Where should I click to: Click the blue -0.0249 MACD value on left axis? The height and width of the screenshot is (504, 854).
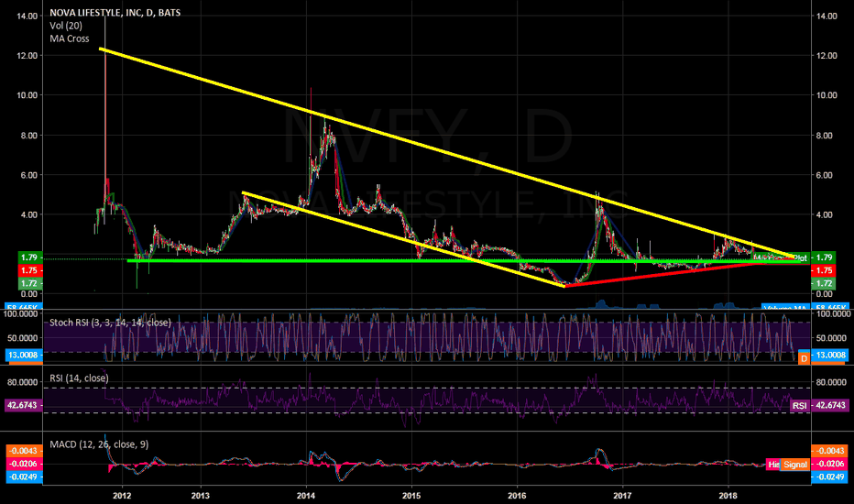[x=24, y=477]
